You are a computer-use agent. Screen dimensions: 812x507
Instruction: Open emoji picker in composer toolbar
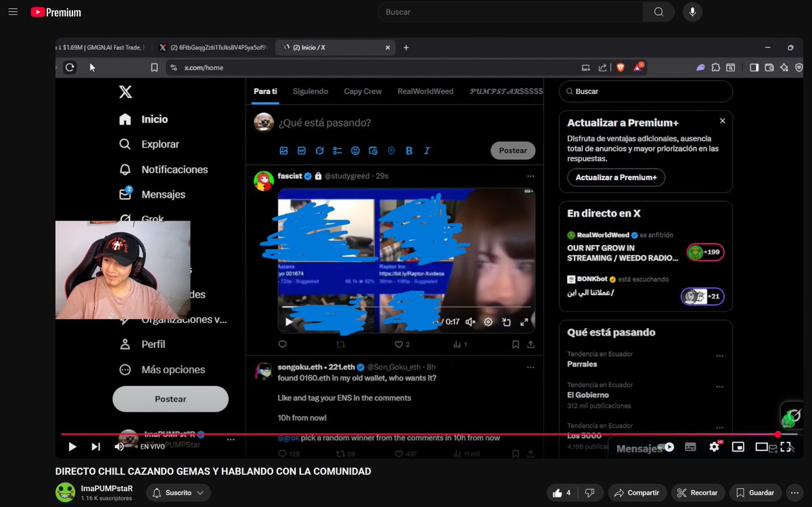tap(355, 151)
